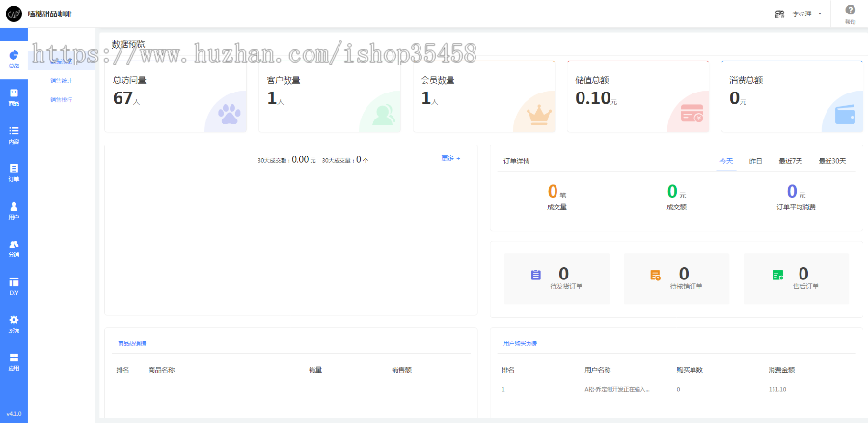Click the account name in the header
This screenshot has height=423, width=868.
click(801, 13)
